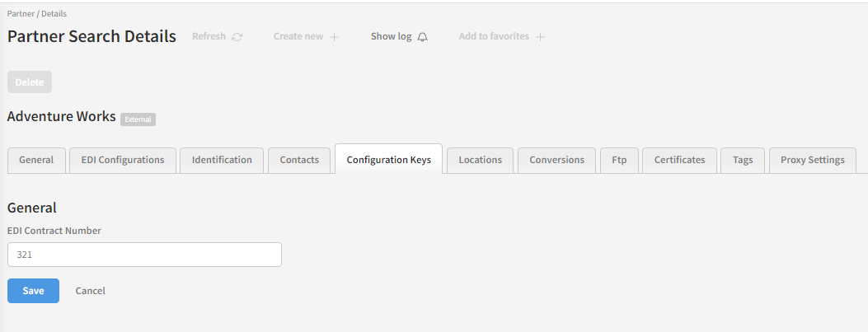Viewport: 868px width, 332px height.
Task: Open the Conversions tab
Action: pyautogui.click(x=556, y=160)
